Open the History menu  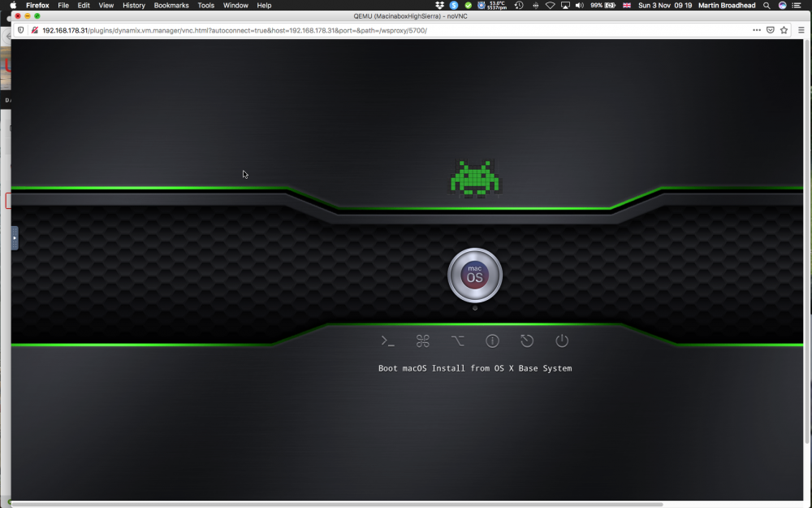pyautogui.click(x=134, y=5)
